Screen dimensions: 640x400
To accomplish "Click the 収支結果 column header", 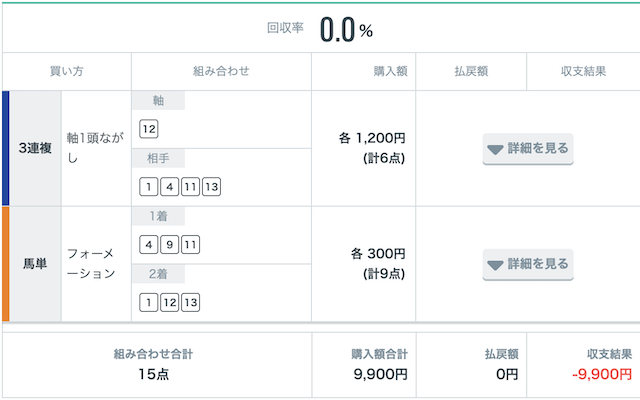I will click(583, 71).
